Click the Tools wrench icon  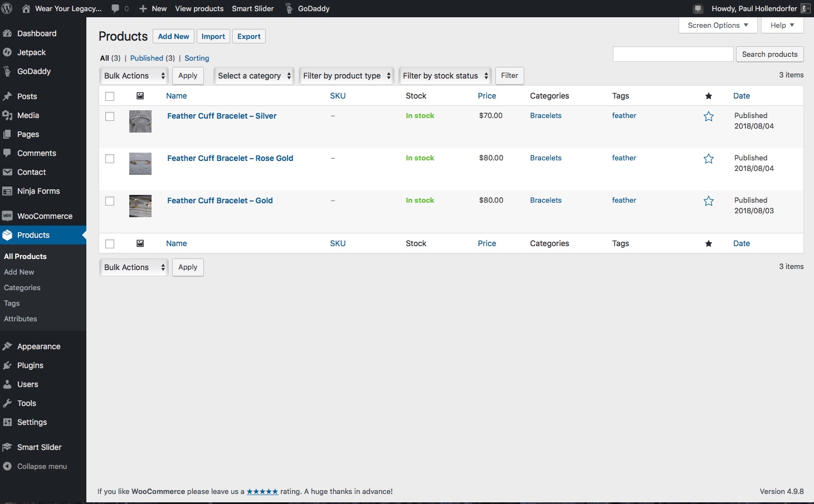click(x=7, y=403)
